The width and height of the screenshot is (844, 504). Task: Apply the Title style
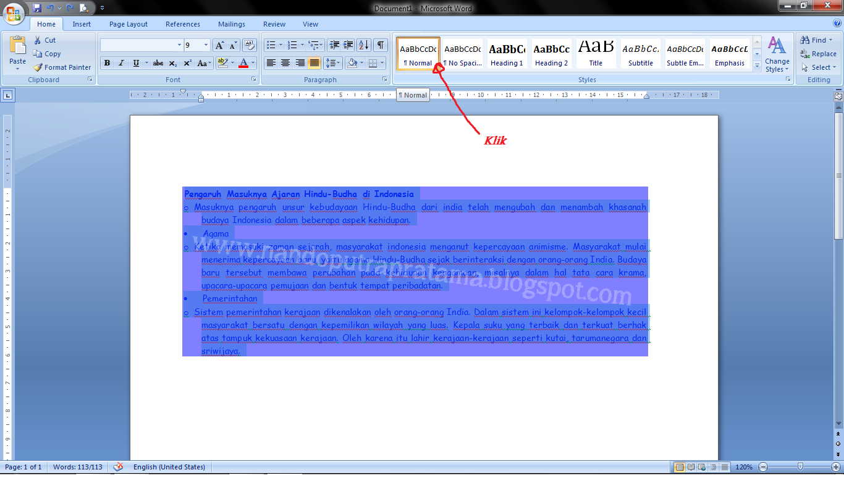tap(596, 54)
